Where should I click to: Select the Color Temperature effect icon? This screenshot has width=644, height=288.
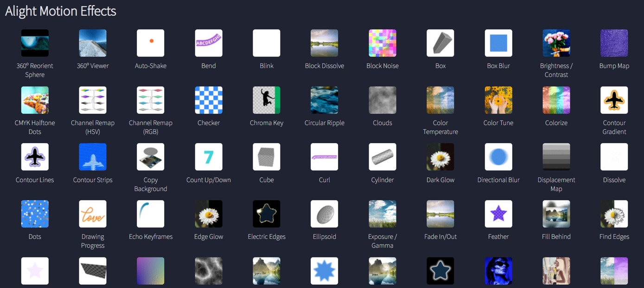(x=440, y=100)
